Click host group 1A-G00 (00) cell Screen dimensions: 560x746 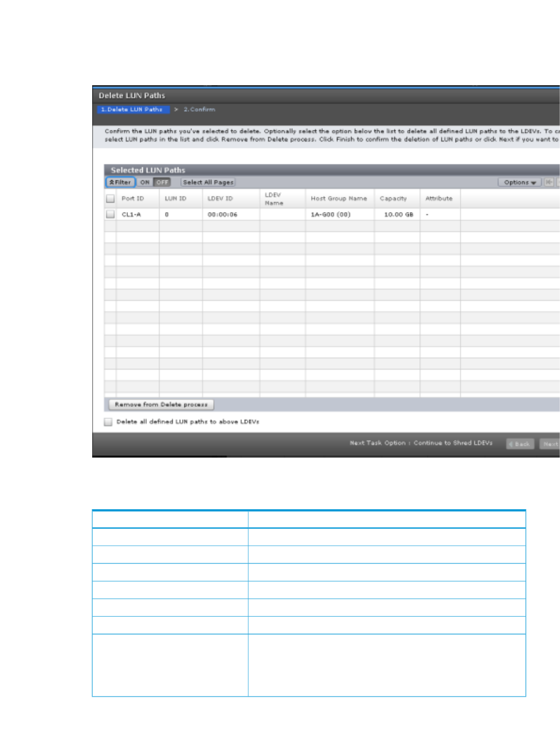330,214
